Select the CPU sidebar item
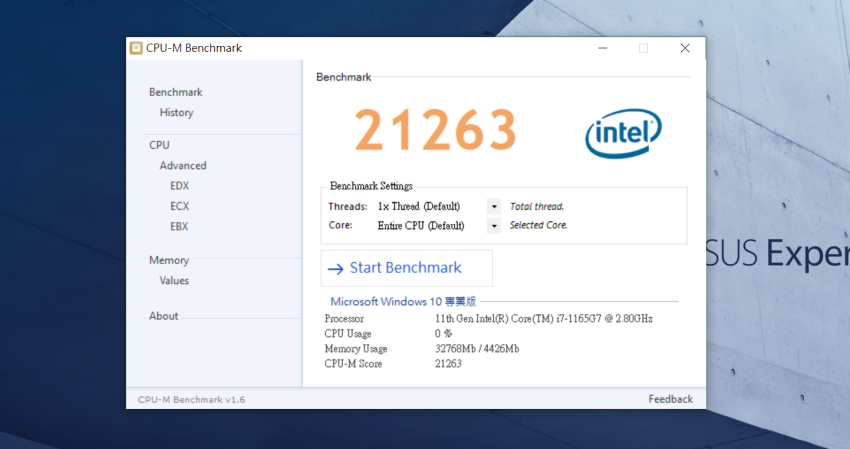The width and height of the screenshot is (850, 449). 159,145
